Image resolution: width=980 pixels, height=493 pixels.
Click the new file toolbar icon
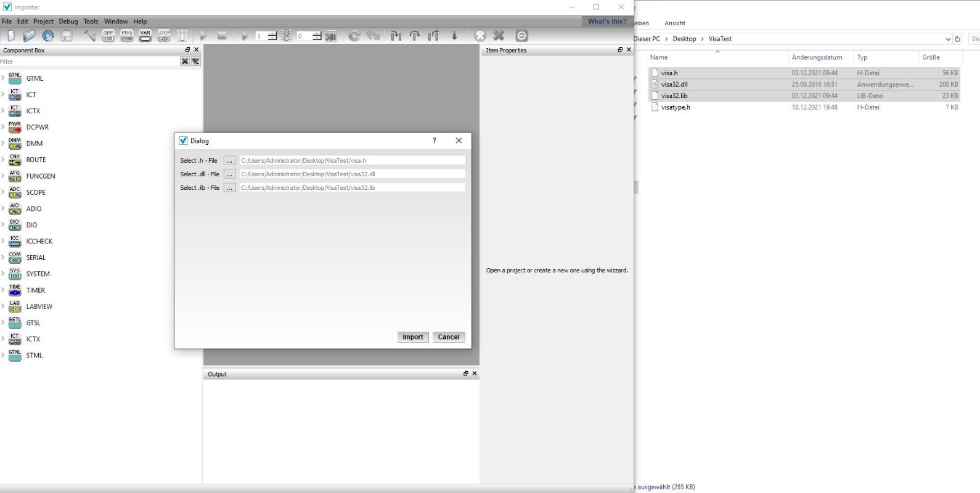click(x=11, y=36)
